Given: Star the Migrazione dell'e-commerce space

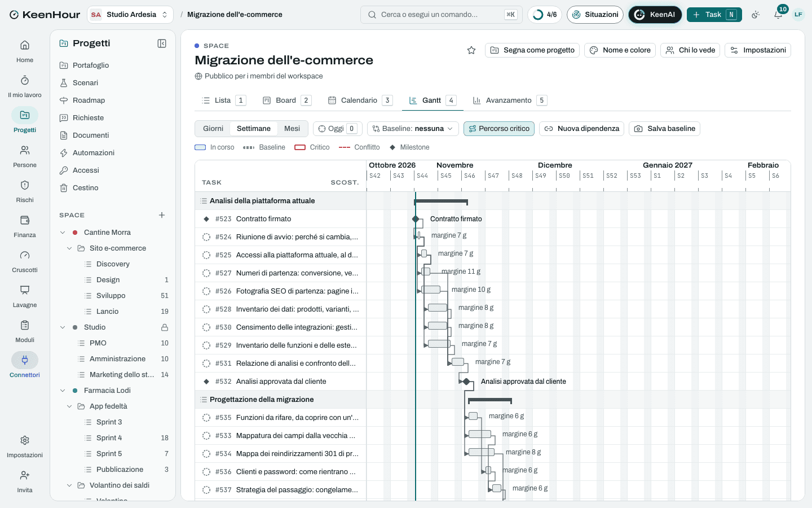Looking at the screenshot, I should pos(471,50).
